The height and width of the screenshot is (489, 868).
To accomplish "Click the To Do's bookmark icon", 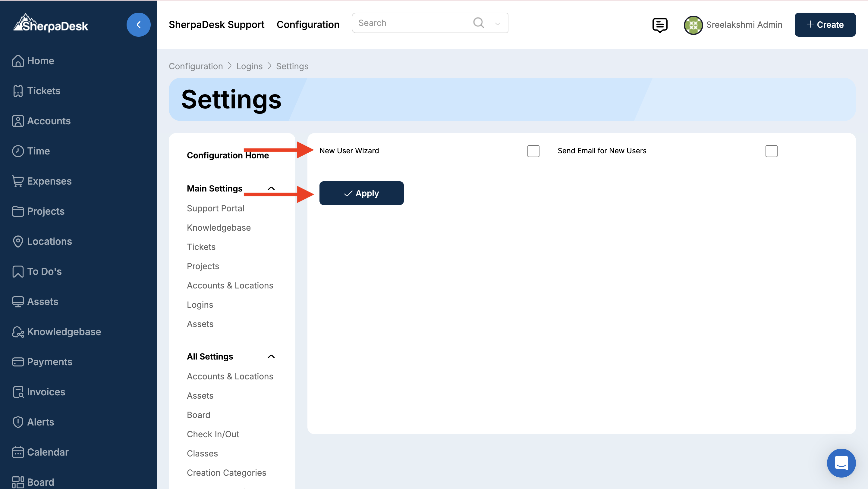I will coord(18,272).
